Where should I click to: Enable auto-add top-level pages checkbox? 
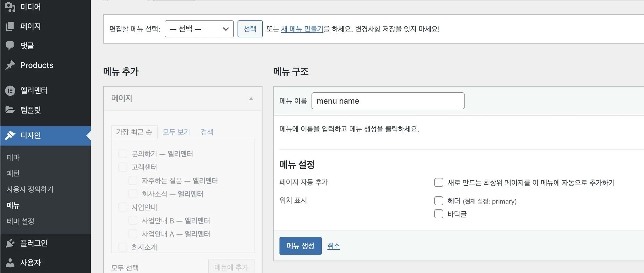point(438,182)
